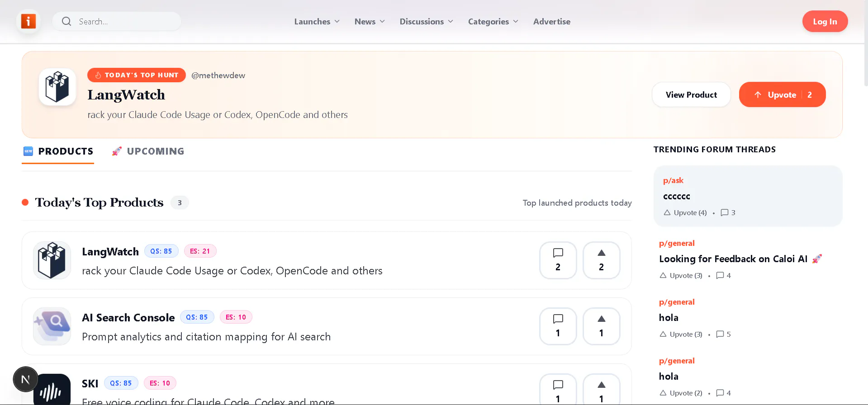This screenshot has width=868, height=405.
Task: Open the cccccc thread title
Action: pyautogui.click(x=677, y=196)
